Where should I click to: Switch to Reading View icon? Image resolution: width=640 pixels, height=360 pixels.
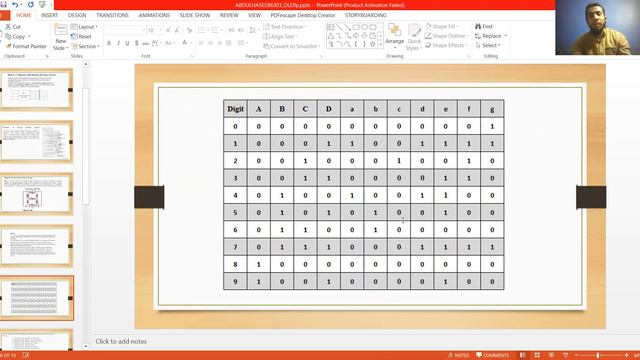coord(551,356)
